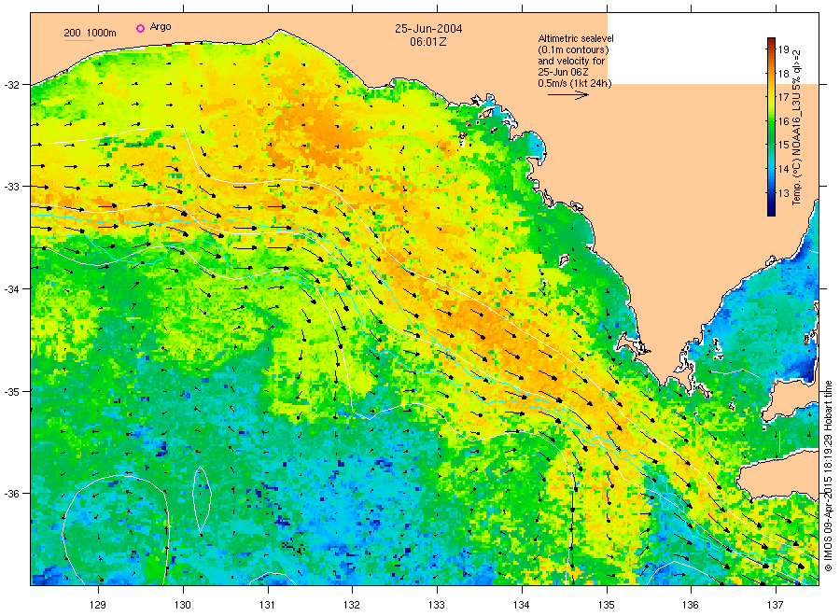Click the magenta Argo circle marker

tap(140, 28)
